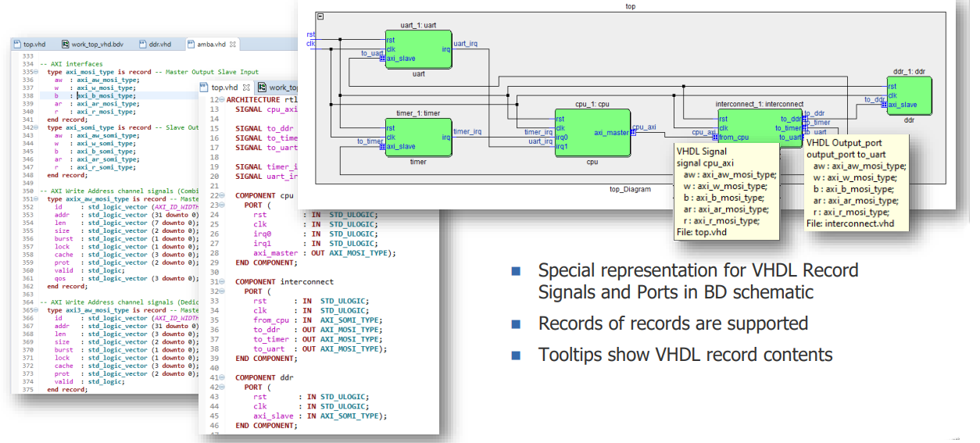Click the axi_master record port on cpu
Image resolution: width=980 pixels, height=443 pixels.
tap(633, 133)
